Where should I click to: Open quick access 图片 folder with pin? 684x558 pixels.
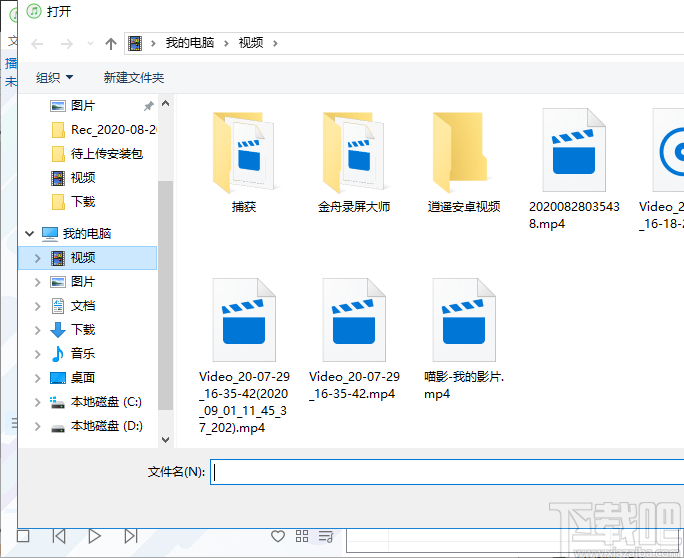[x=83, y=106]
